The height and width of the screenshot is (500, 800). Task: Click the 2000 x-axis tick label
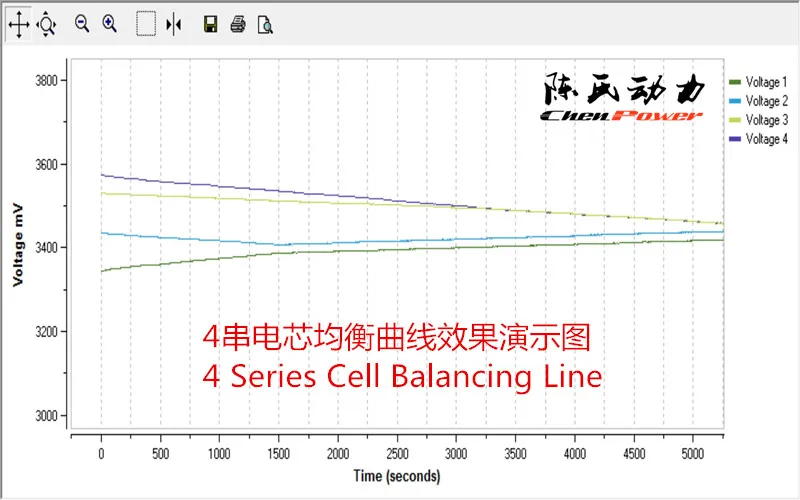[338, 454]
